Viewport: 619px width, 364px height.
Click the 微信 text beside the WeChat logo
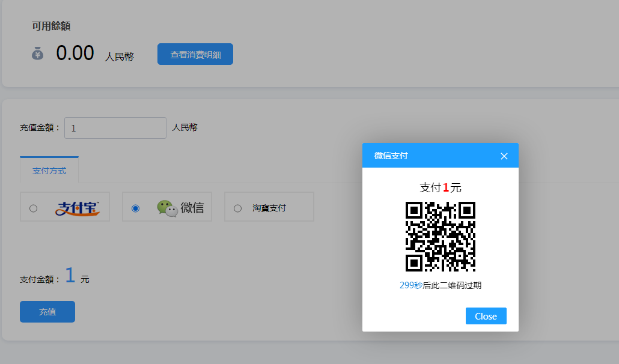pos(192,208)
